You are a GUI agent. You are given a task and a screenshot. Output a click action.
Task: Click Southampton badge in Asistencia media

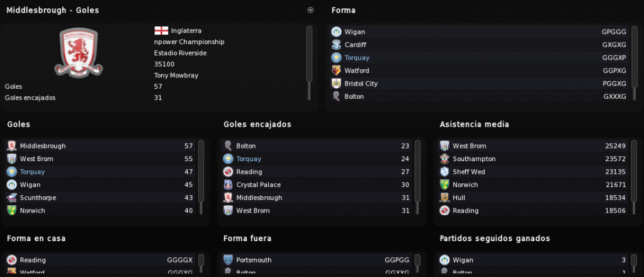[444, 159]
